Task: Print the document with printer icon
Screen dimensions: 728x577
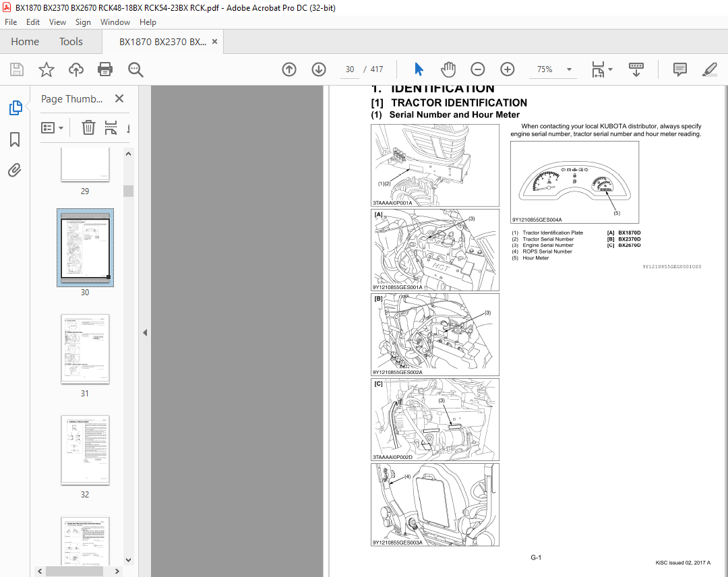Action: click(105, 69)
